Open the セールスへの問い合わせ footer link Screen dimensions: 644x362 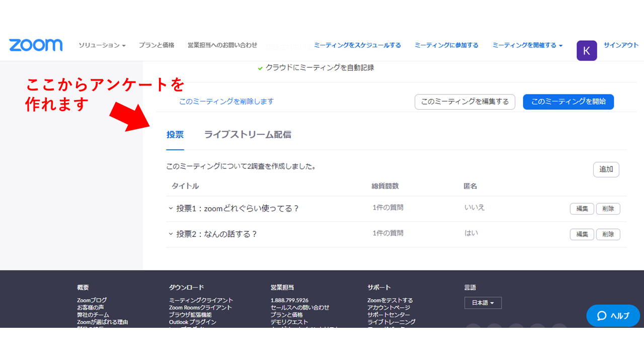(x=300, y=307)
